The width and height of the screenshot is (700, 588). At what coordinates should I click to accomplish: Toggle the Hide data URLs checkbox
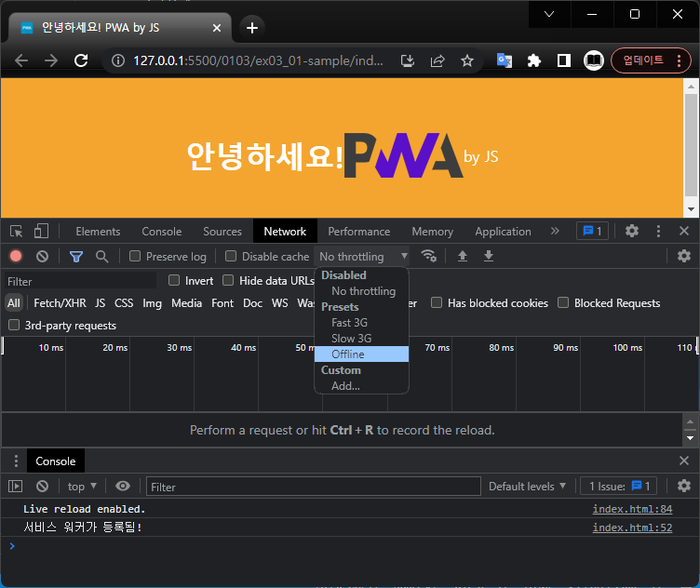click(228, 280)
